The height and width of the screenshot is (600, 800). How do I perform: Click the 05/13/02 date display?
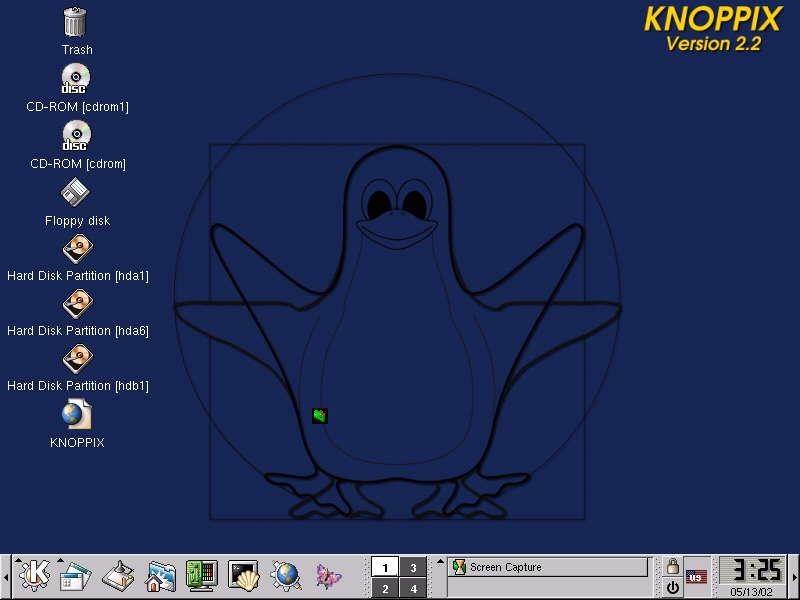click(751, 592)
